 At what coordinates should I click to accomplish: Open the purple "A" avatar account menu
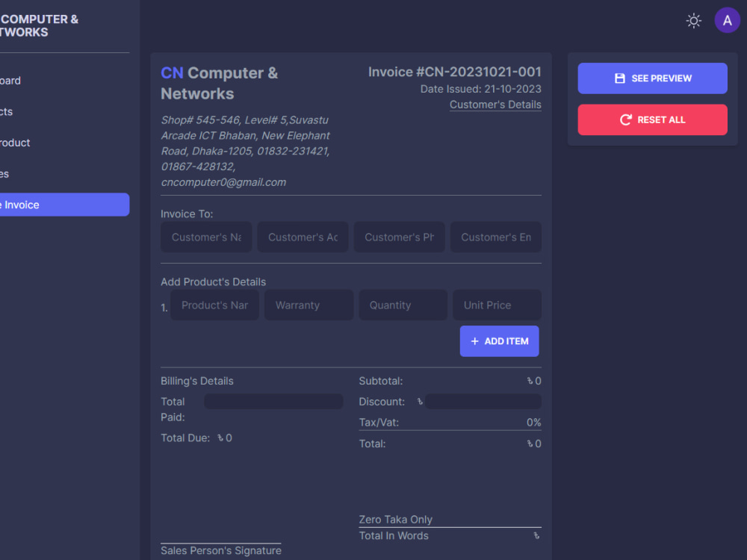coord(727,20)
